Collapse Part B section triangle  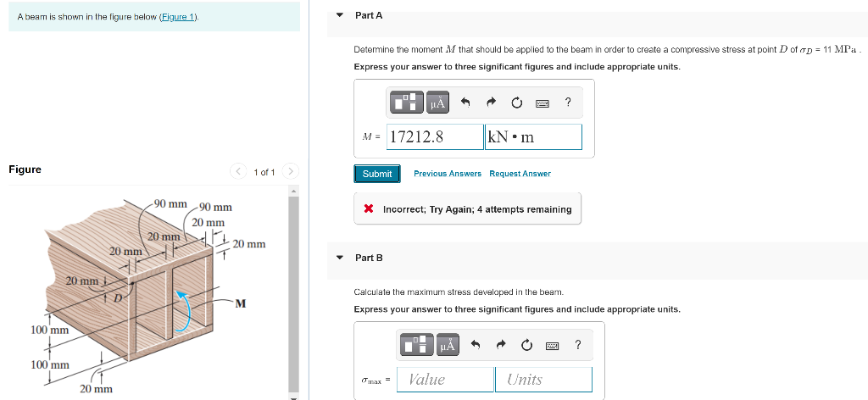click(x=341, y=258)
